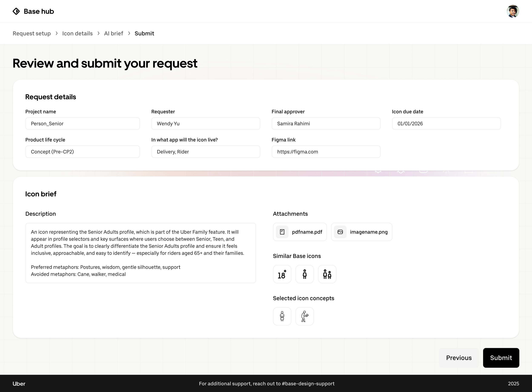The width and height of the screenshot is (532, 392).
Task: Select the single person similar icon
Action: pyautogui.click(x=305, y=274)
